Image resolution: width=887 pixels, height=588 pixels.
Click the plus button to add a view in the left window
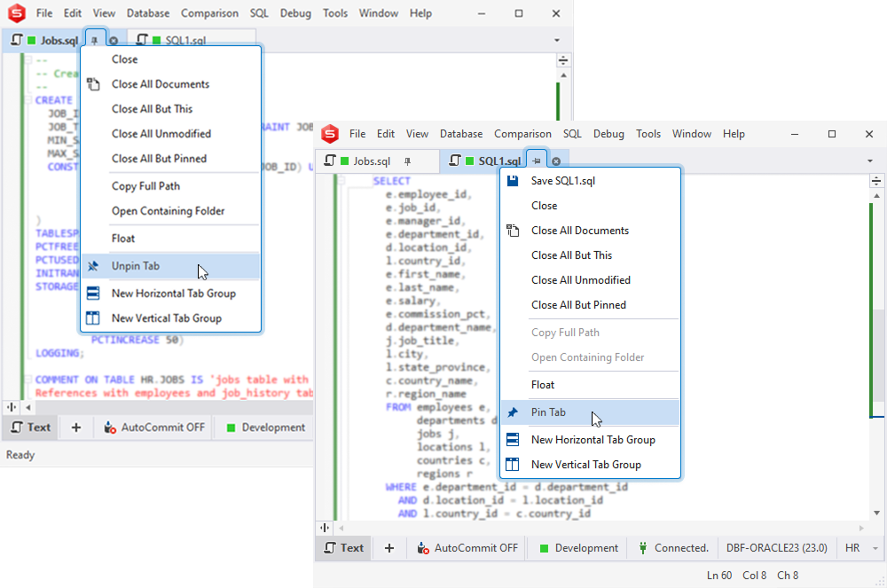[75, 428]
